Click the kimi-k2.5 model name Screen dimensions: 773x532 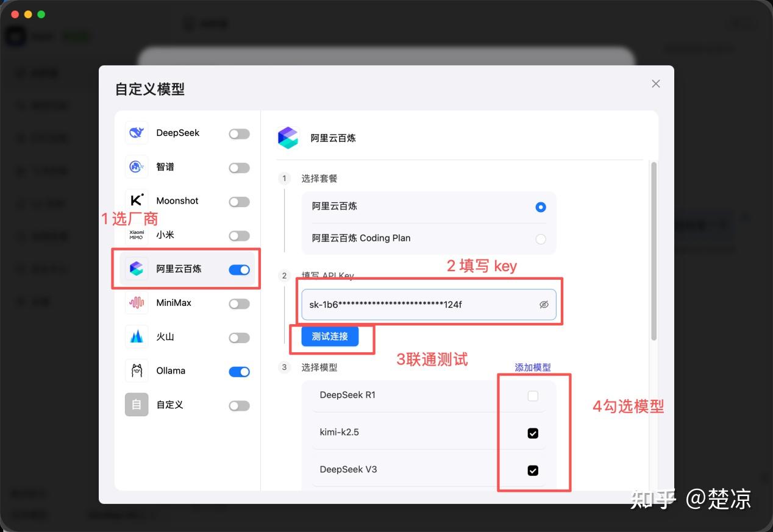(x=339, y=432)
